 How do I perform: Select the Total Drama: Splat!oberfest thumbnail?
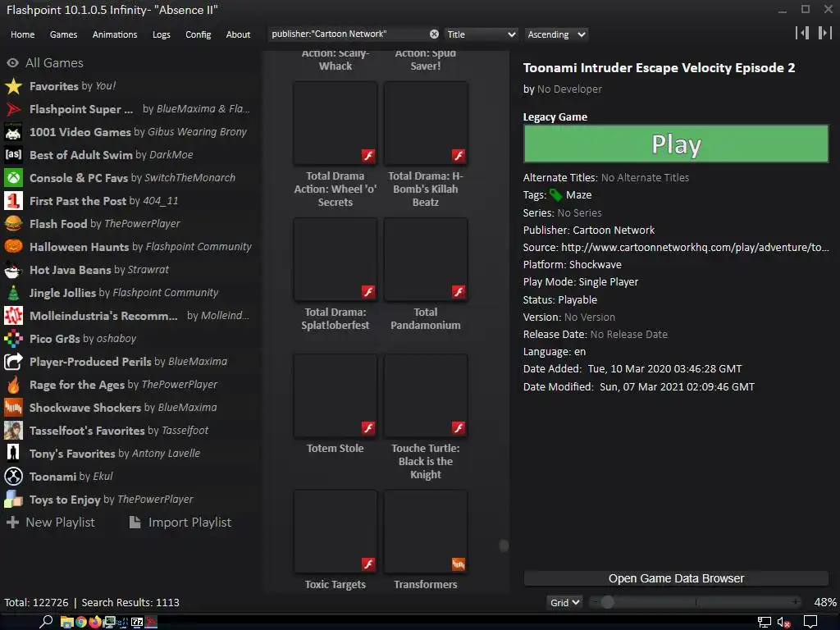click(336, 259)
